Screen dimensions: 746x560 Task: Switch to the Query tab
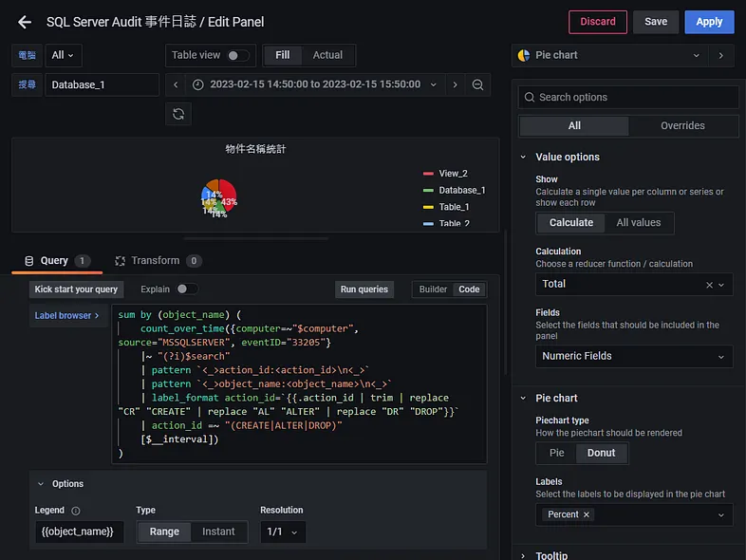[x=57, y=261]
